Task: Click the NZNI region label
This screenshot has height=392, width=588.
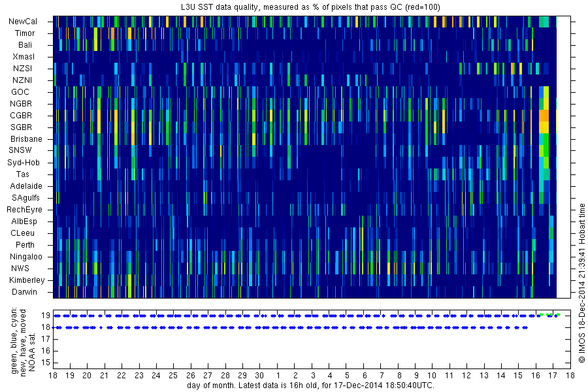Action: pos(22,80)
